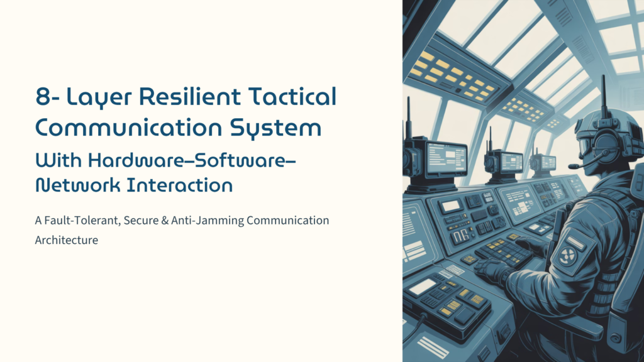Click the subtitle line "Network Interaction"

point(134,185)
